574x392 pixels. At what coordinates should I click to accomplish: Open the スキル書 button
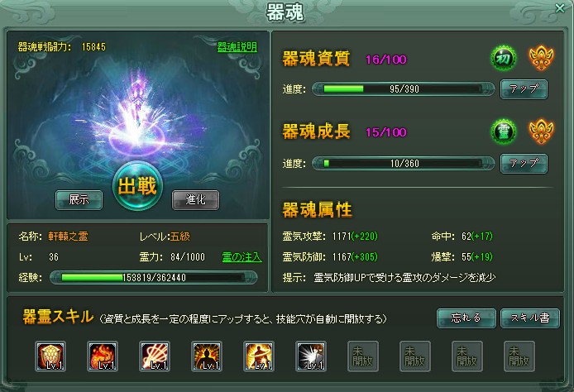click(x=530, y=318)
